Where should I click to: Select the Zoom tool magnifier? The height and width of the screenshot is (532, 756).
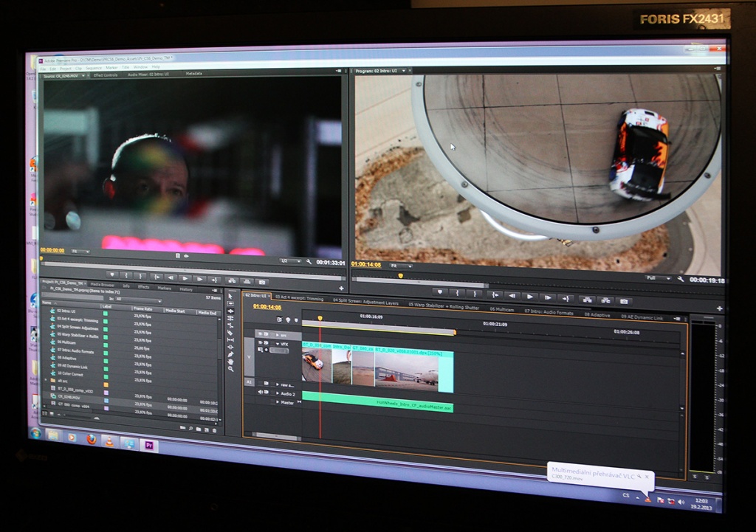(x=231, y=369)
